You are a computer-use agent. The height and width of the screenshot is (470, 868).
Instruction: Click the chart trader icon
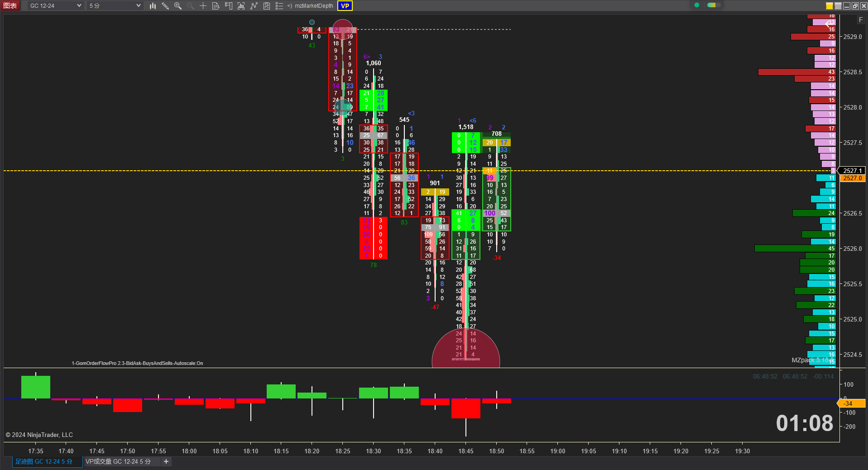[229, 6]
